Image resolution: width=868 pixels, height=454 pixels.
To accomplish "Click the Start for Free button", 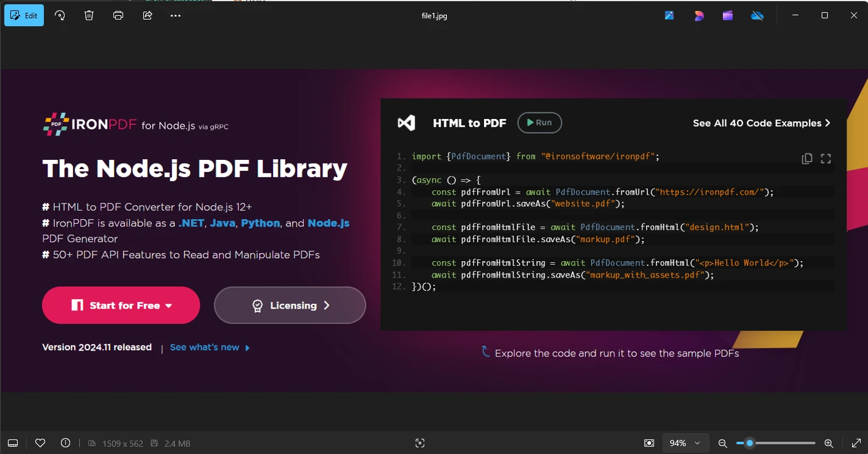I will tap(121, 305).
